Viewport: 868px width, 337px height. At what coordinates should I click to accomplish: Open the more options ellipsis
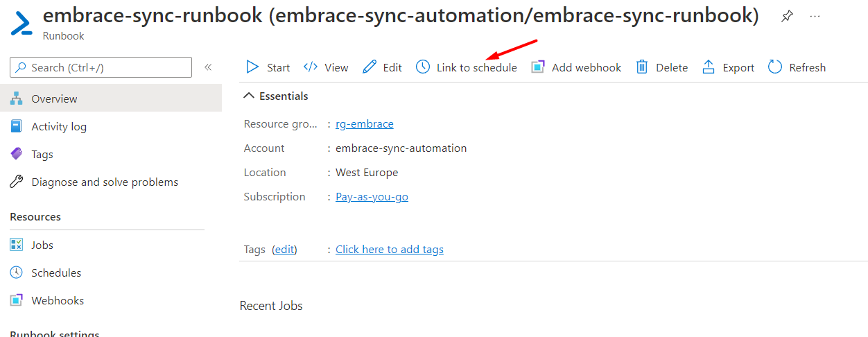coord(815,16)
